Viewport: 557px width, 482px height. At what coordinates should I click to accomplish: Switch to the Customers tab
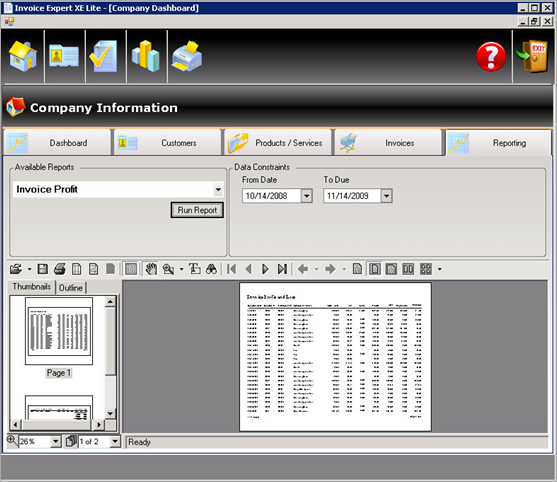168,142
